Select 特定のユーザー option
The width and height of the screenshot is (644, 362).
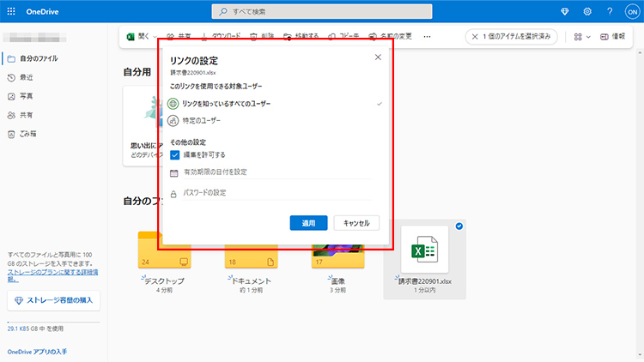pyautogui.click(x=206, y=121)
